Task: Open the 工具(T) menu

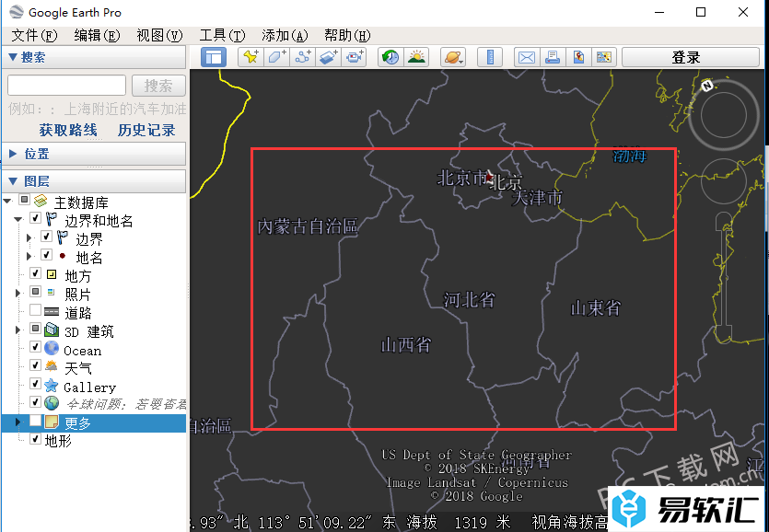Action: pyautogui.click(x=222, y=35)
